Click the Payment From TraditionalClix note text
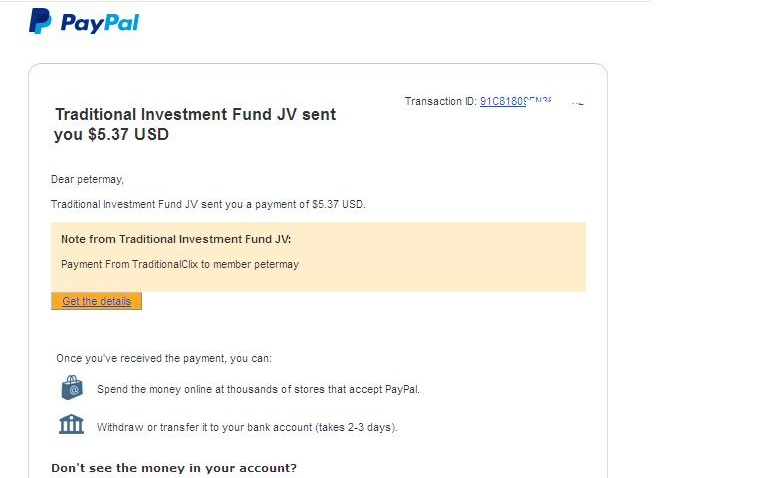Screen dimensions: 759x478 pyautogui.click(x=180, y=265)
